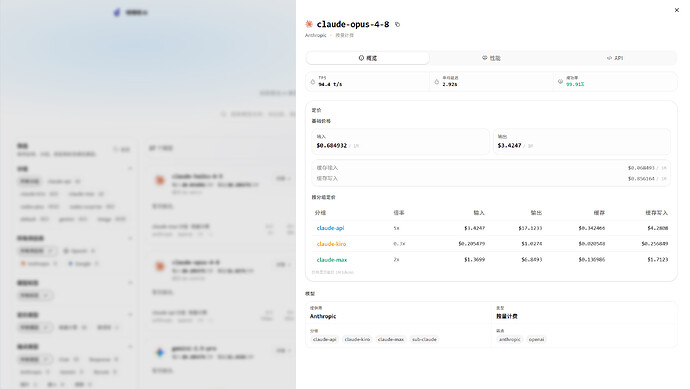Image resolution: width=690 pixels, height=389 pixels.
Task: Open the claude-api group link in pricing table
Action: pyautogui.click(x=330, y=228)
